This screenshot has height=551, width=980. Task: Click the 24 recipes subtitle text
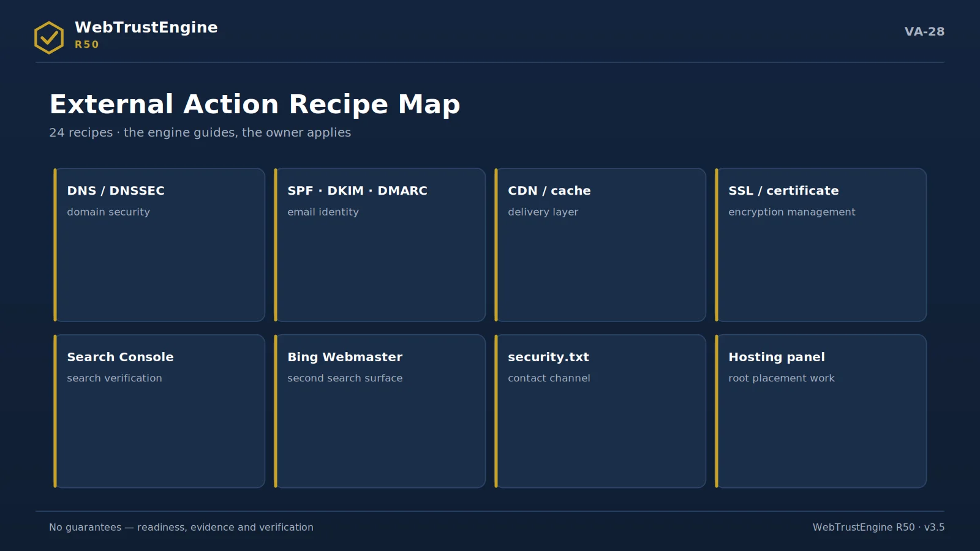pos(200,132)
